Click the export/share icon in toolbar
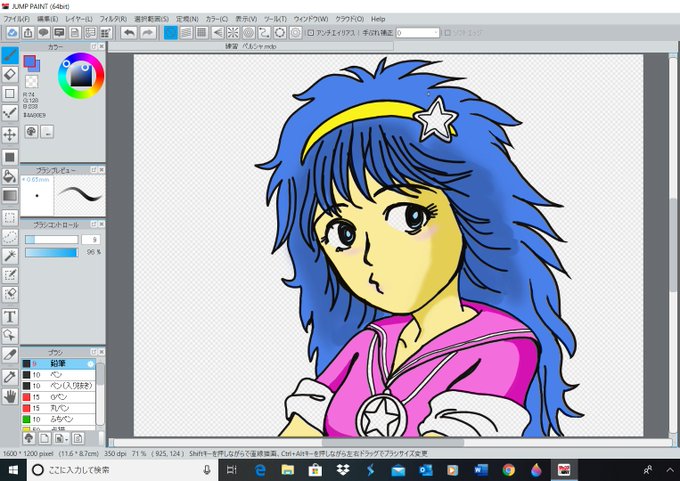 [28, 33]
